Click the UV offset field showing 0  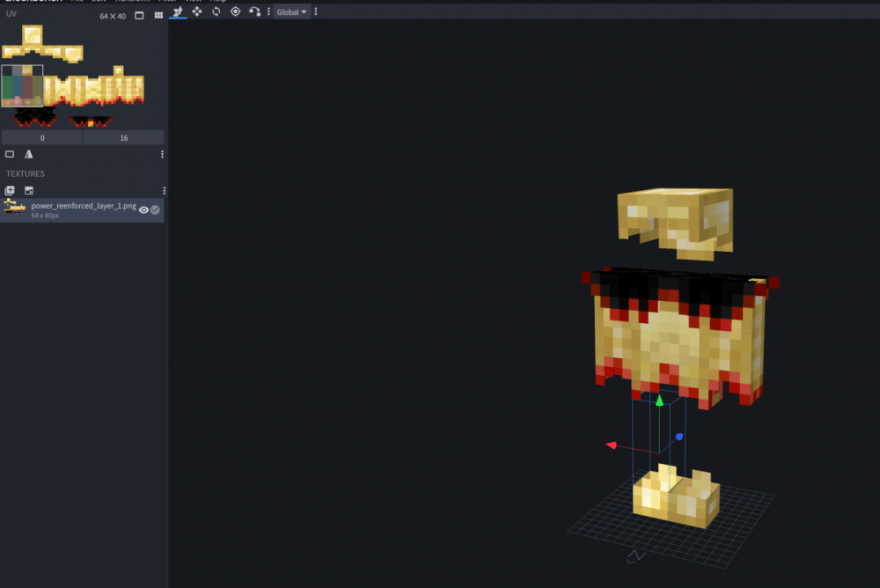(42, 138)
